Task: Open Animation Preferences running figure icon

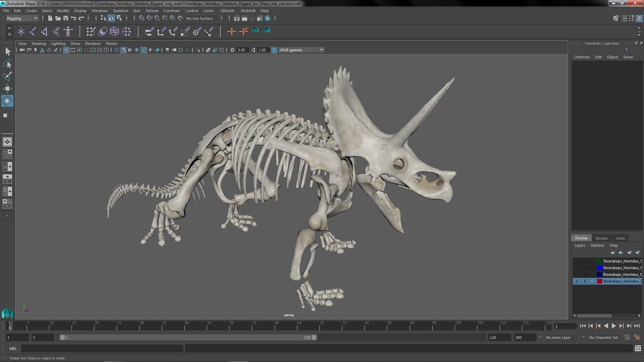Action: pyautogui.click(x=637, y=338)
